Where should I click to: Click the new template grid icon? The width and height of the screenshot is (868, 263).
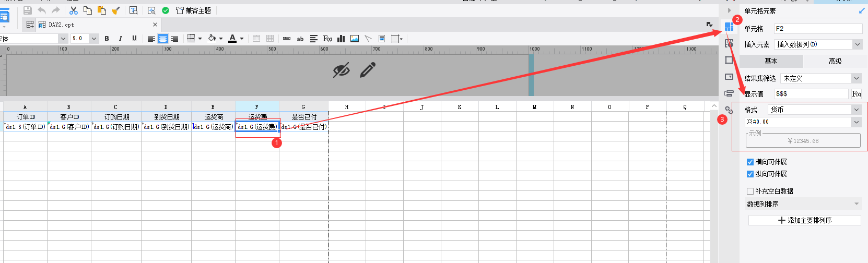(x=30, y=25)
